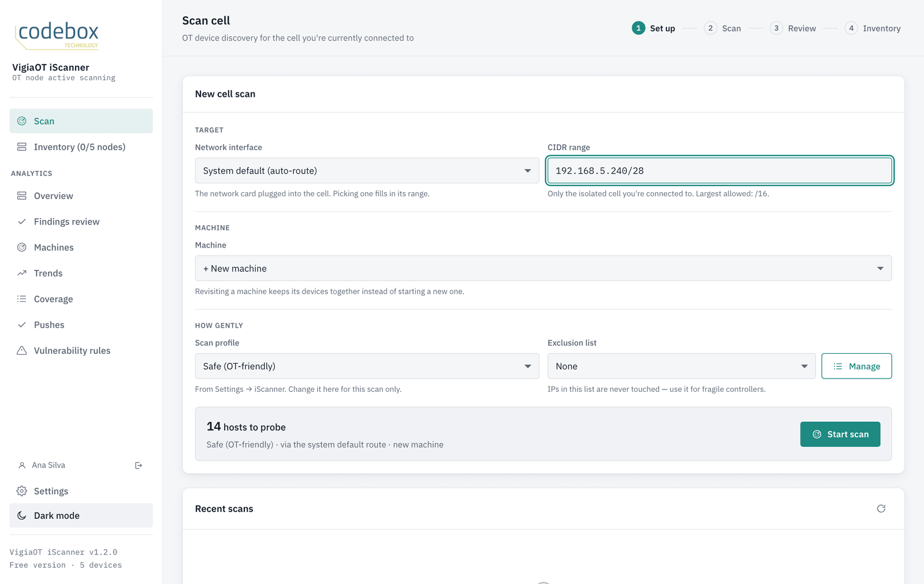Click the Ana Silva user name
924x584 pixels.
49,465
